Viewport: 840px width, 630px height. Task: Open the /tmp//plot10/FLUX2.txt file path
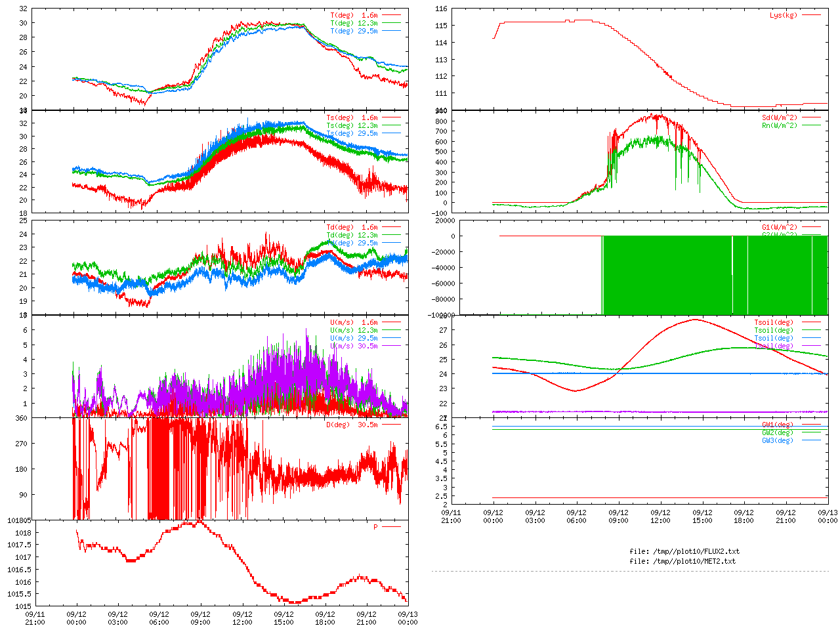(684, 551)
